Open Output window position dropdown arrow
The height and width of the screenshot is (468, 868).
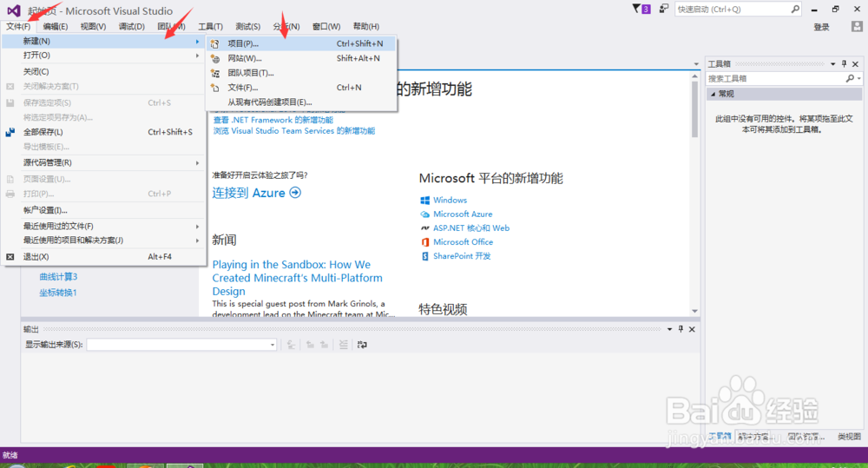coord(669,329)
